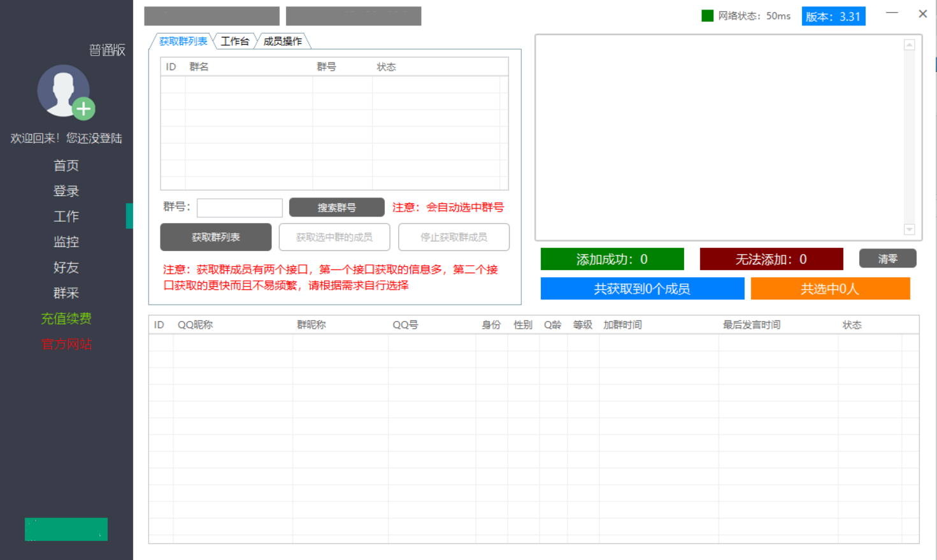Screen dimensions: 937x560
Task: Click the 等级 column header
Action: coord(583,325)
